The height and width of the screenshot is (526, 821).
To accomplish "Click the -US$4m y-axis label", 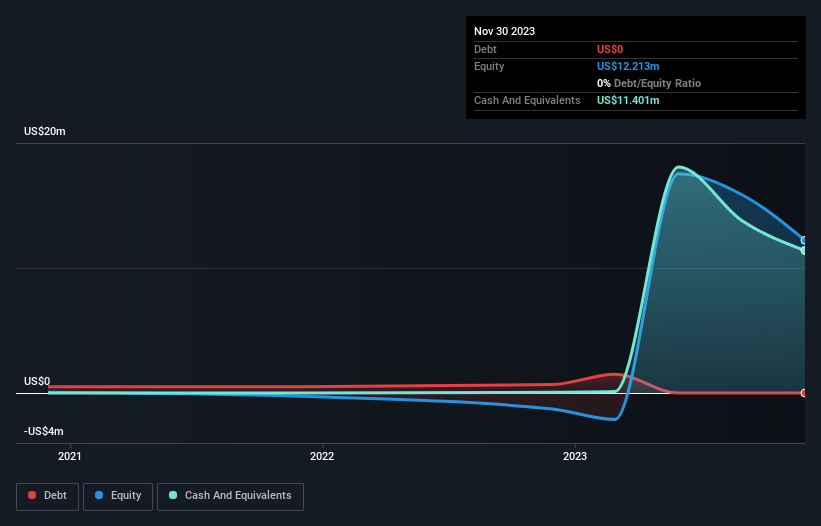I will [43, 431].
